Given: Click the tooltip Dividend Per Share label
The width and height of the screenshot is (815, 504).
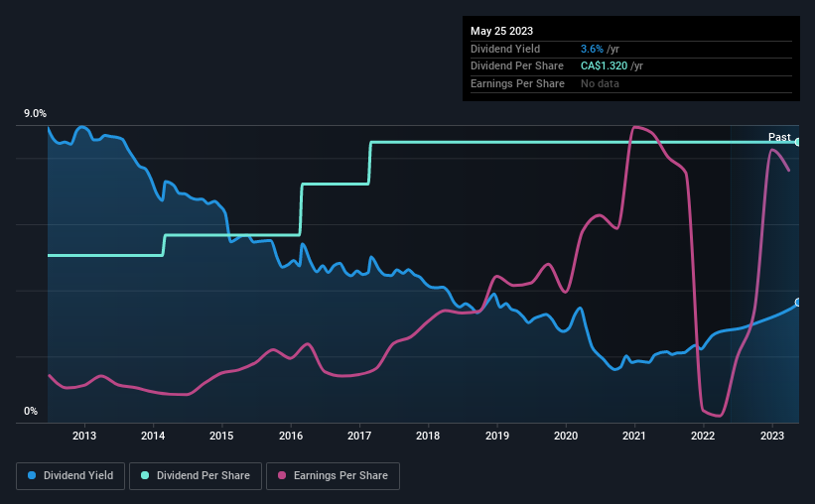Looking at the screenshot, I should click(516, 66).
